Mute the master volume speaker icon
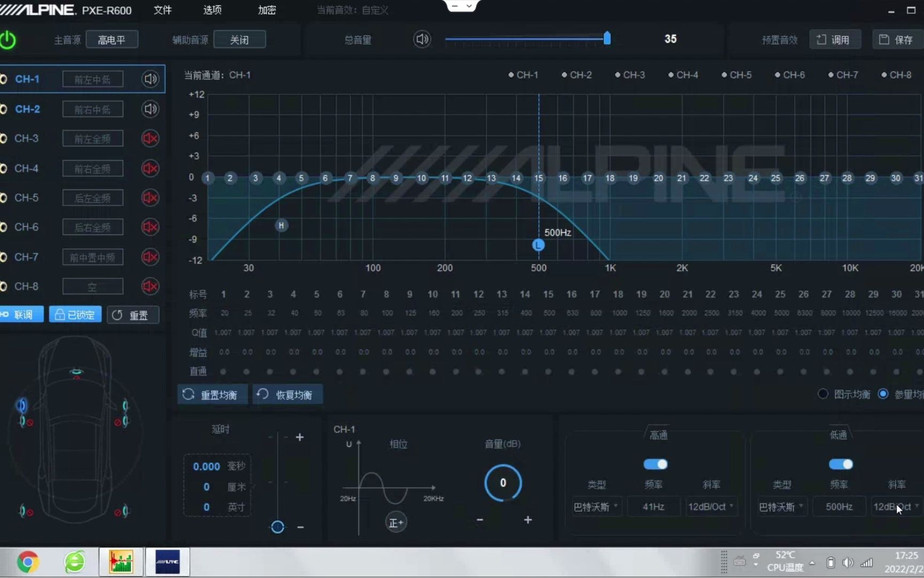 [422, 39]
